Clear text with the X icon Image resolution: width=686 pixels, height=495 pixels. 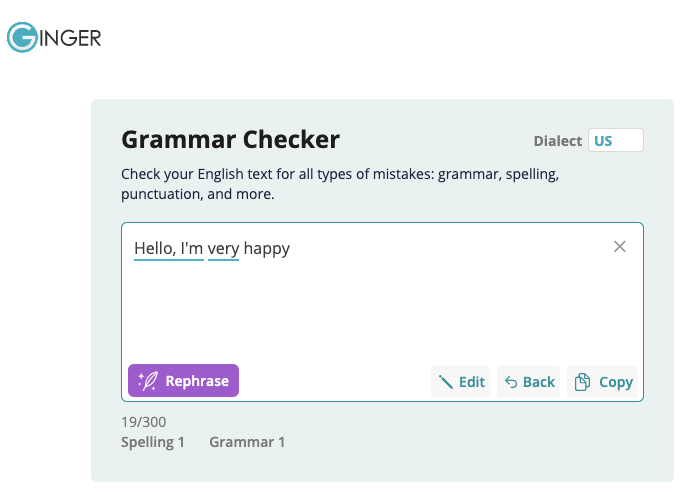pyautogui.click(x=620, y=246)
